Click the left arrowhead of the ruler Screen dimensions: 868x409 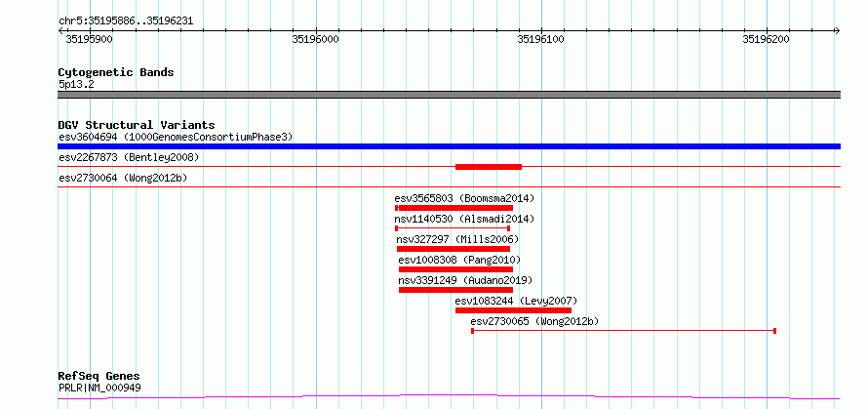tap(60, 30)
